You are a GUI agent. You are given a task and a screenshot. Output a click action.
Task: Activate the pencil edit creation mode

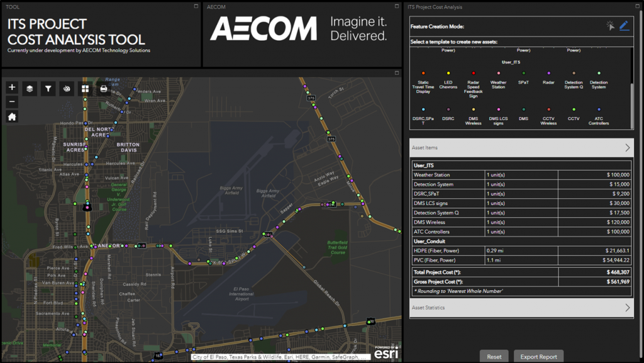(x=625, y=26)
